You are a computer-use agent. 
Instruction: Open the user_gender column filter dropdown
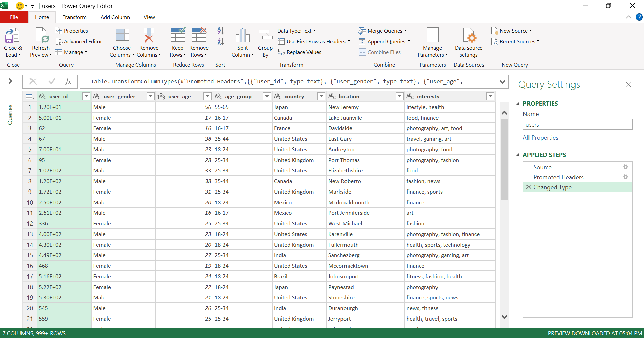click(x=150, y=97)
